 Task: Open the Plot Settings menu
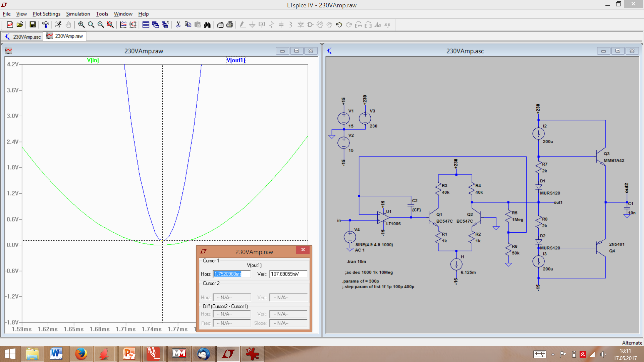point(46,14)
